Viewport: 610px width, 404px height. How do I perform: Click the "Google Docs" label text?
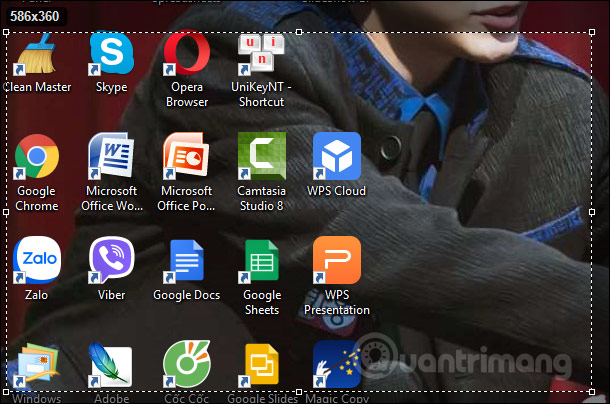tap(186, 295)
